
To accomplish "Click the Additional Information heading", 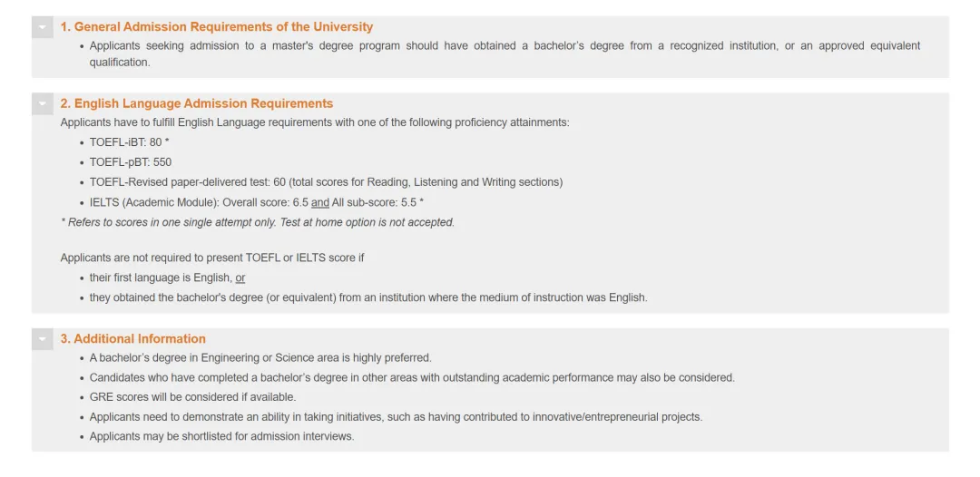I will 132,338.
